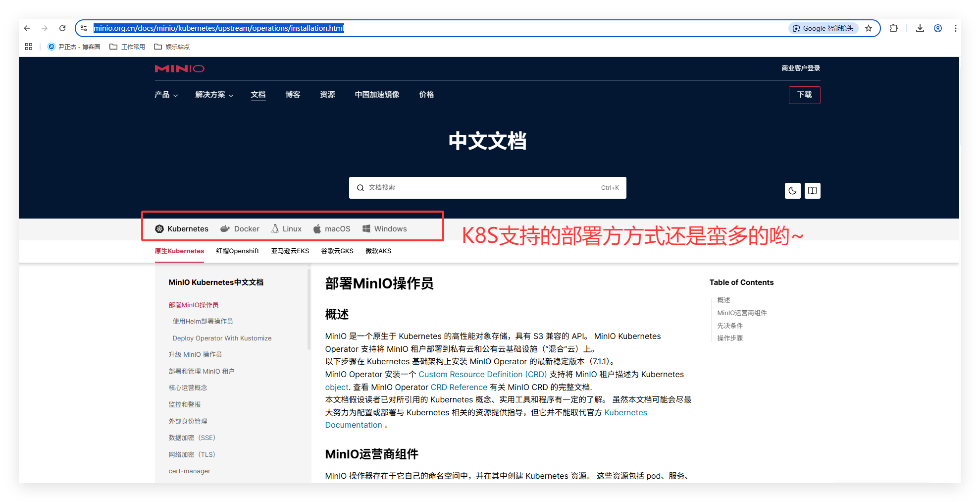Image resolution: width=980 pixels, height=502 pixels.
Task: Switch to the 红帽Openshift tab
Action: (237, 251)
